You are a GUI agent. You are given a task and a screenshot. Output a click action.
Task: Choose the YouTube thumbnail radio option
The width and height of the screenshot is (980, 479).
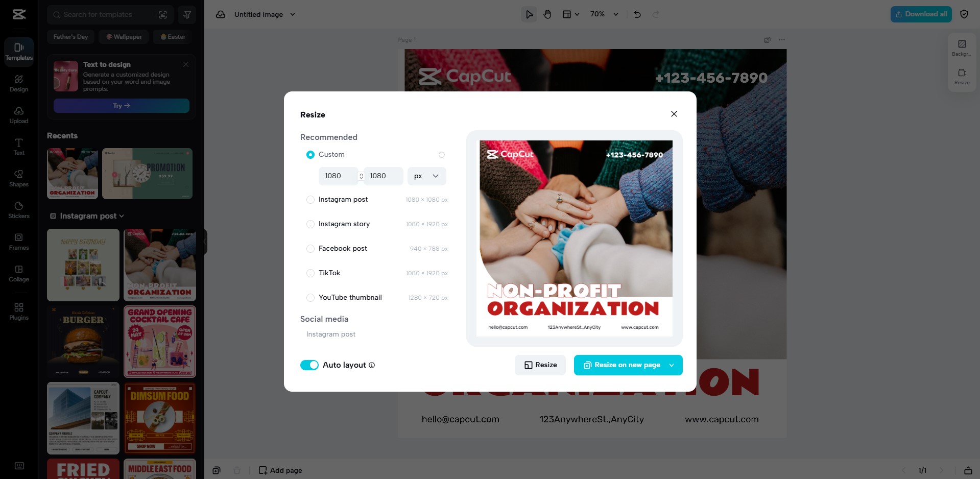pos(310,298)
